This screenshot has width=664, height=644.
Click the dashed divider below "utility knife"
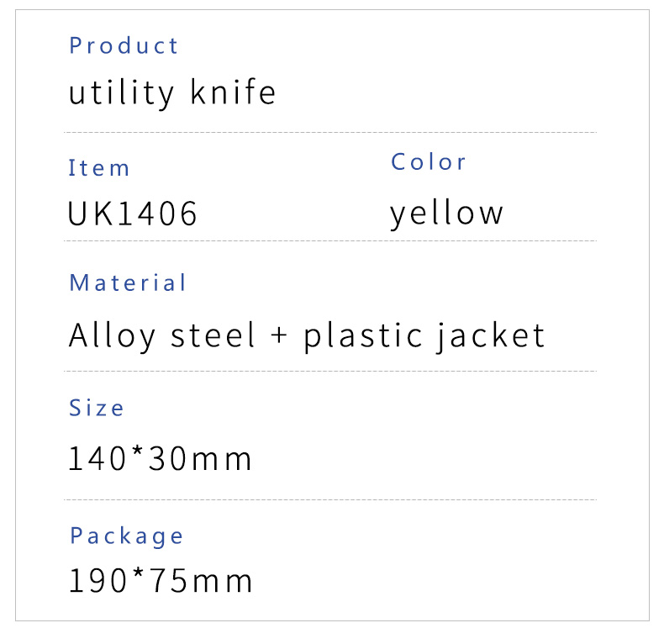tap(330, 133)
